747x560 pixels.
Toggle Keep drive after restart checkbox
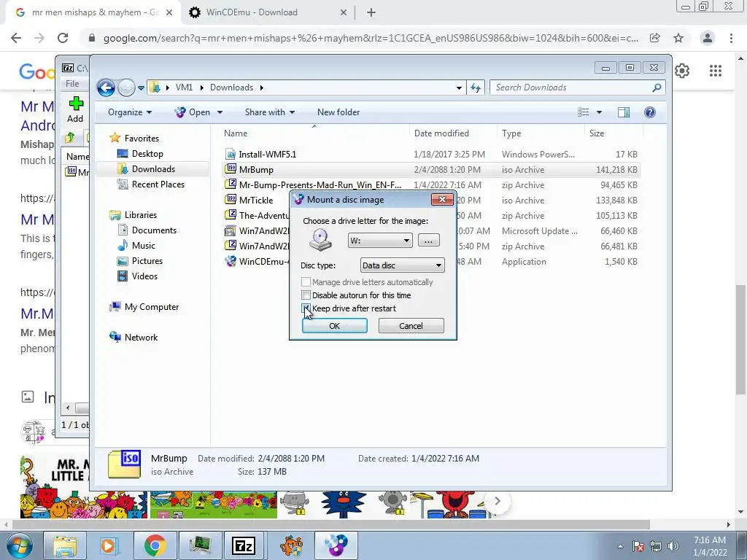306,308
